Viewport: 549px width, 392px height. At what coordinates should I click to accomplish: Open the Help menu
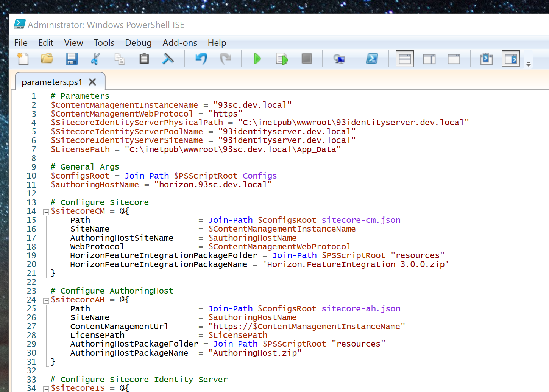point(217,43)
